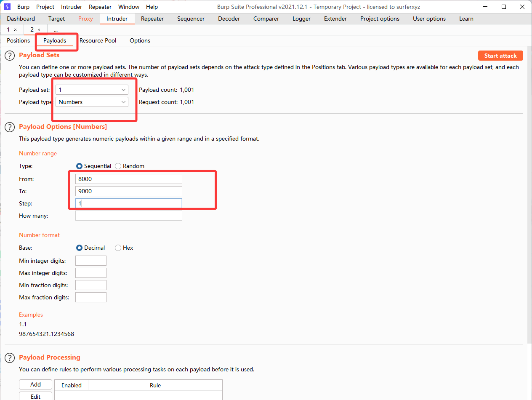Click the Max fraction digits field
Screen dimensions: 532x400
click(91, 297)
